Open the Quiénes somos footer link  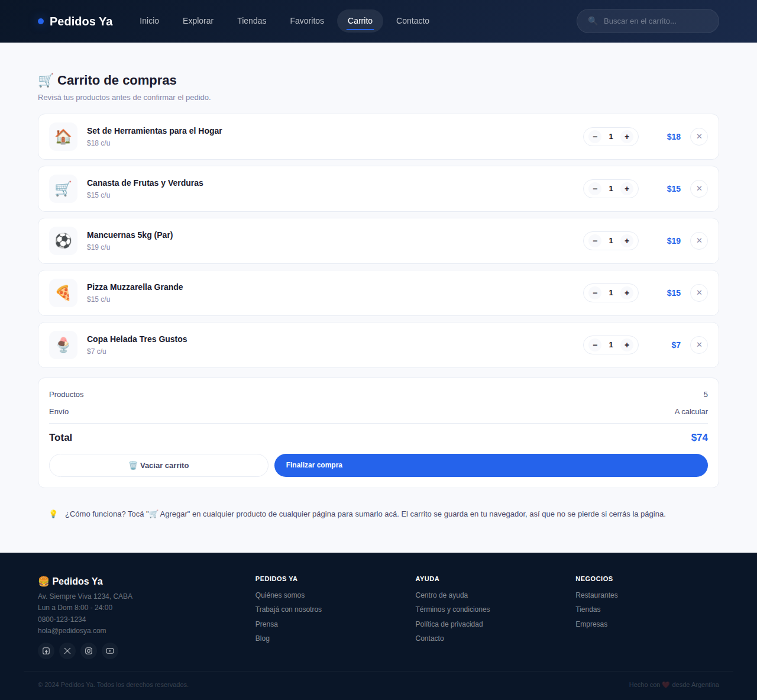click(x=280, y=595)
